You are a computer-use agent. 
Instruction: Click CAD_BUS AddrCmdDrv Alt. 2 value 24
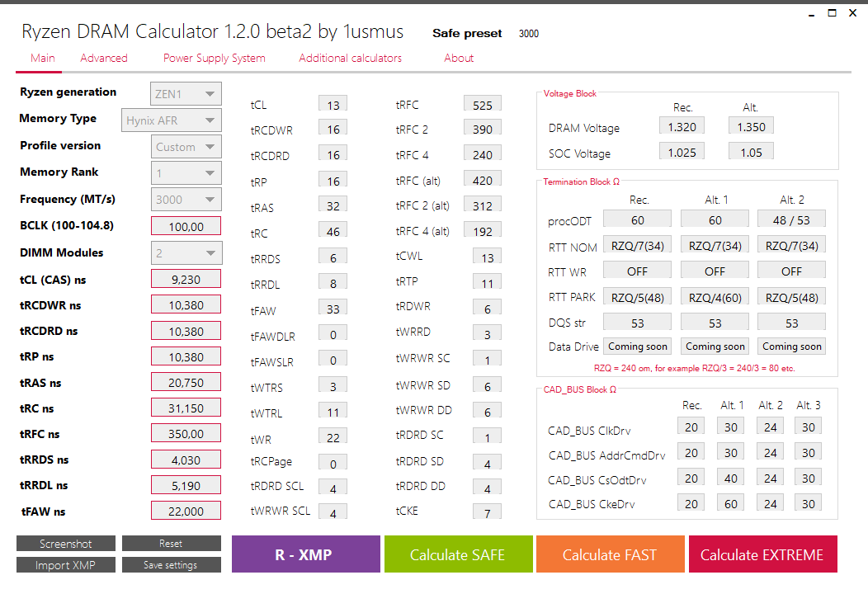[x=770, y=452]
